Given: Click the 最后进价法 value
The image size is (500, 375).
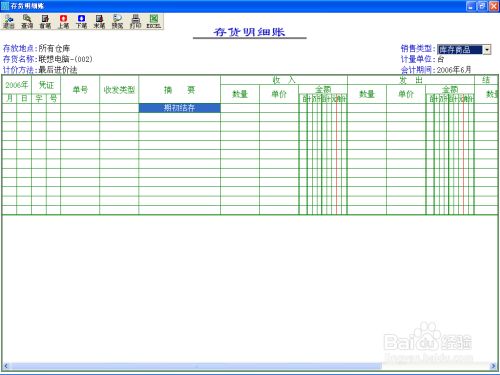Looking at the screenshot, I should point(58,70).
